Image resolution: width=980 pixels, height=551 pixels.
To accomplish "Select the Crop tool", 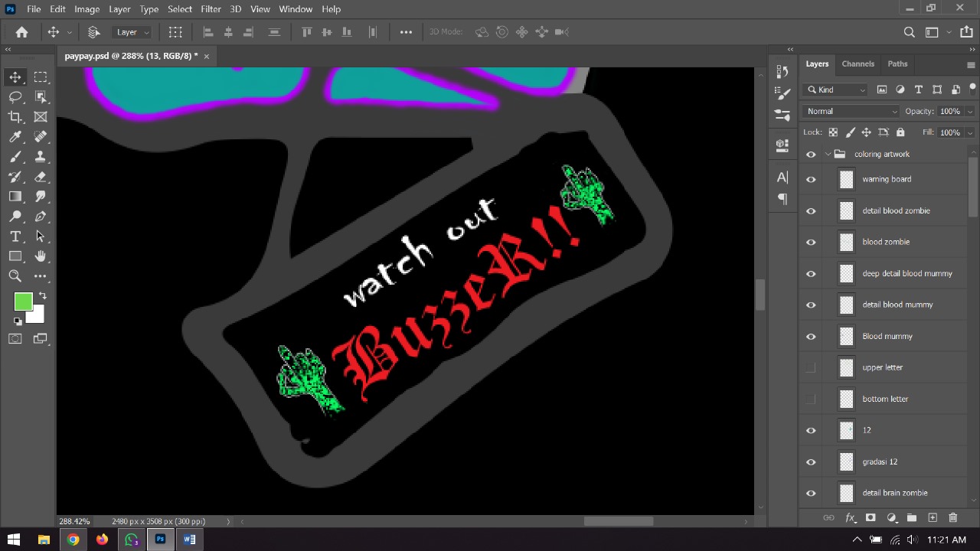I will pyautogui.click(x=15, y=116).
